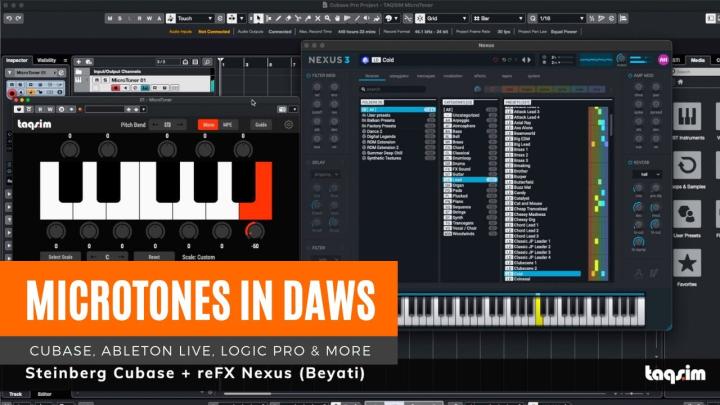This screenshot has height=405, width=720.
Task: Open VST Instruments keyboard tile in Media
Action: [x=687, y=117]
